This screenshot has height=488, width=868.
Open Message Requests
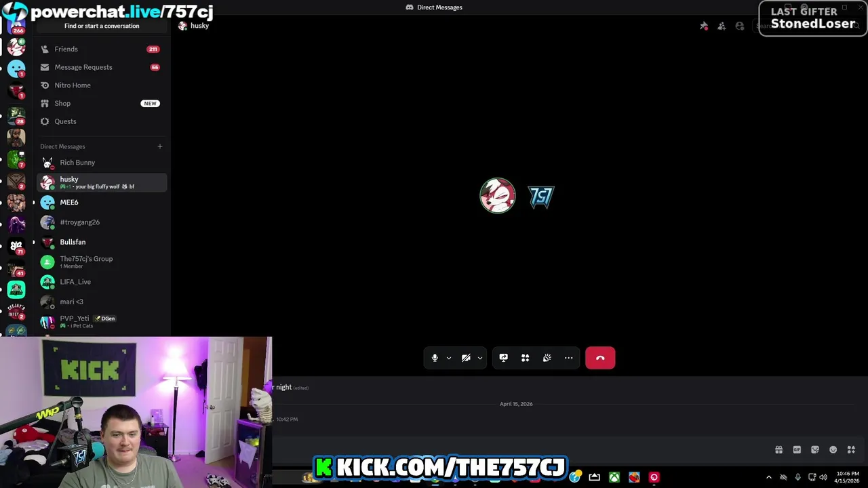pos(100,67)
